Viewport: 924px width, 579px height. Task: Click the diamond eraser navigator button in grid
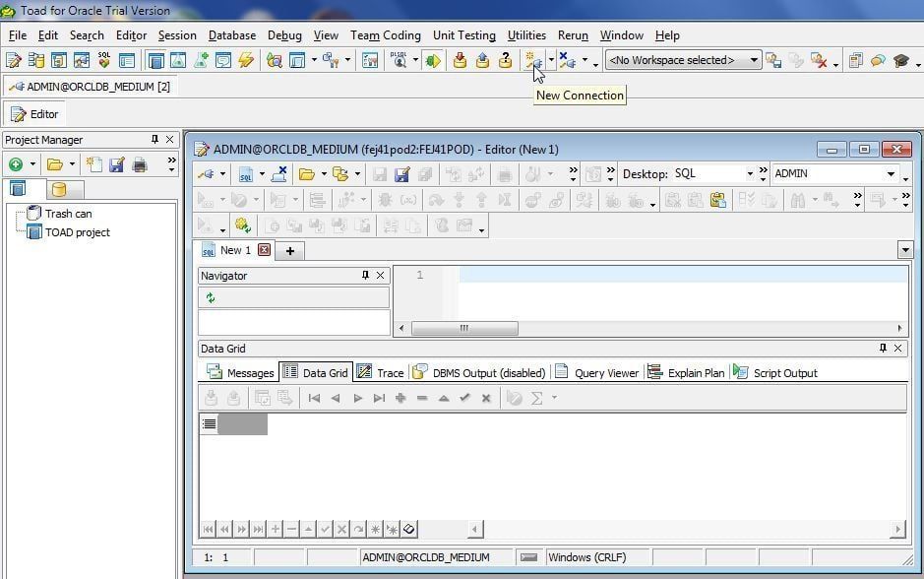pos(409,529)
